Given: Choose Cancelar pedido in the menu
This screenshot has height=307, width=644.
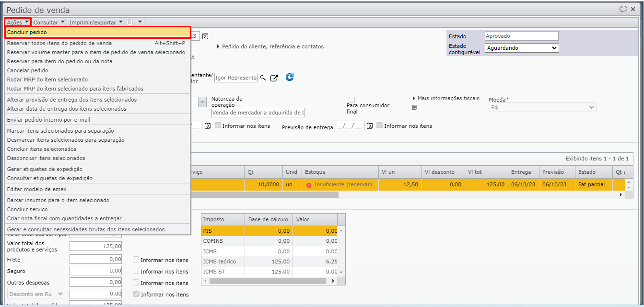Looking at the screenshot, I should (x=27, y=70).
